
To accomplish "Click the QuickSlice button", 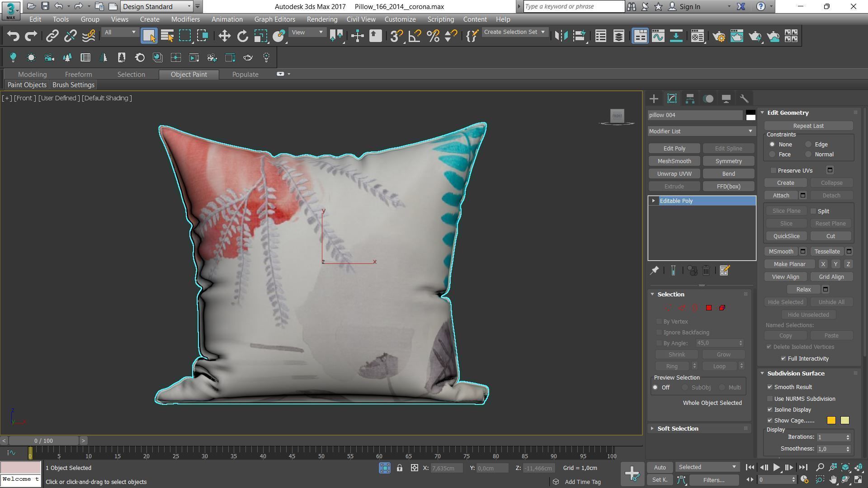I will pos(786,236).
